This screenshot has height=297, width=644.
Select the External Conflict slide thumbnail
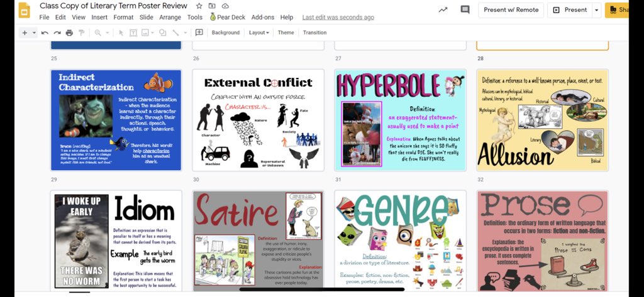click(x=258, y=120)
